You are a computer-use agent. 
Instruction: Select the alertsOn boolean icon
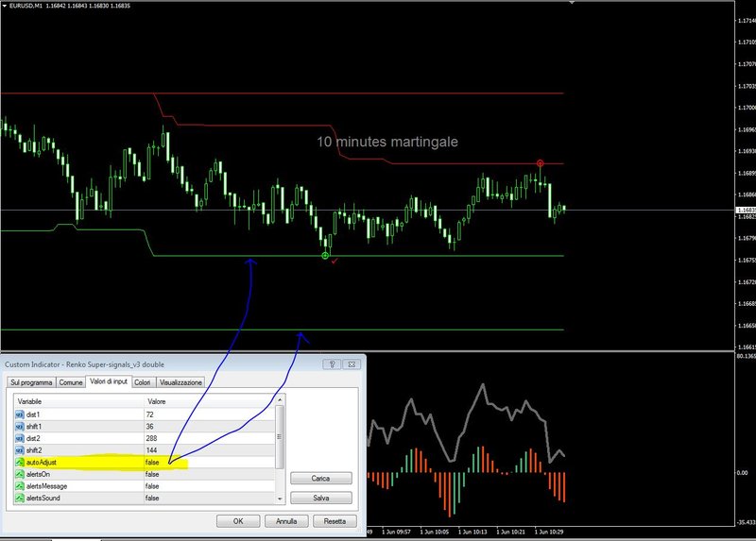[20, 475]
